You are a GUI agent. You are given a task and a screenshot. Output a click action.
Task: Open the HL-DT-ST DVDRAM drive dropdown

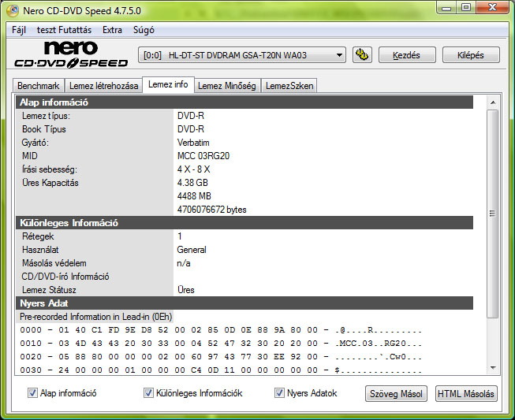(x=242, y=55)
